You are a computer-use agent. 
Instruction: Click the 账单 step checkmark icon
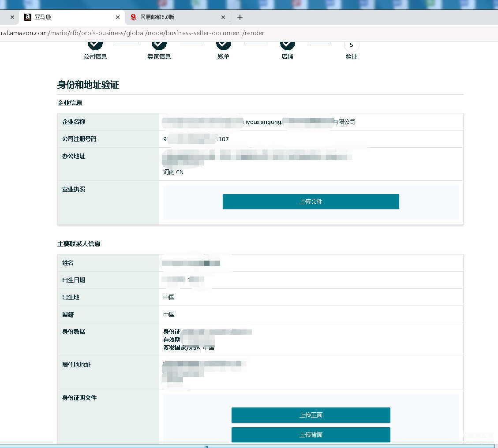tap(224, 44)
